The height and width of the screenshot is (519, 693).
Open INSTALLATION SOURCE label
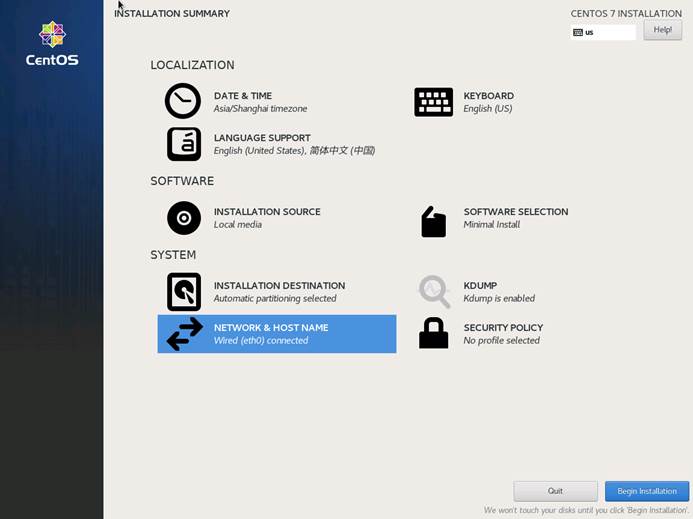pyautogui.click(x=267, y=212)
